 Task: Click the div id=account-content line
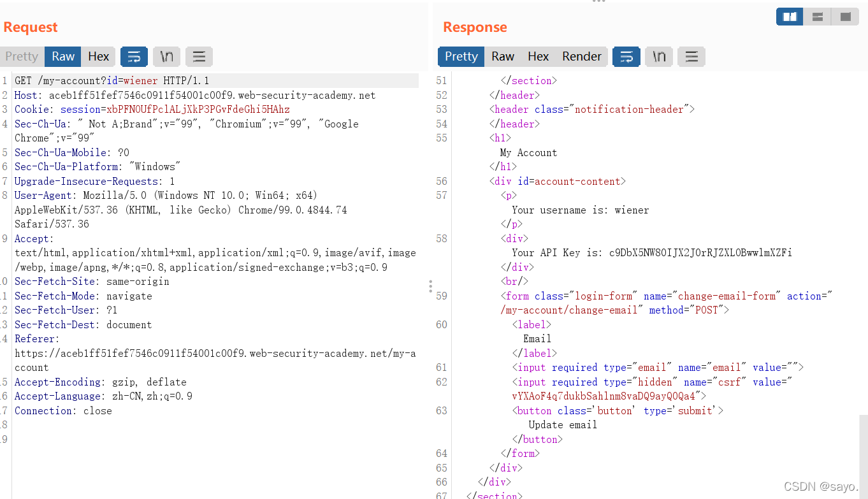point(558,182)
